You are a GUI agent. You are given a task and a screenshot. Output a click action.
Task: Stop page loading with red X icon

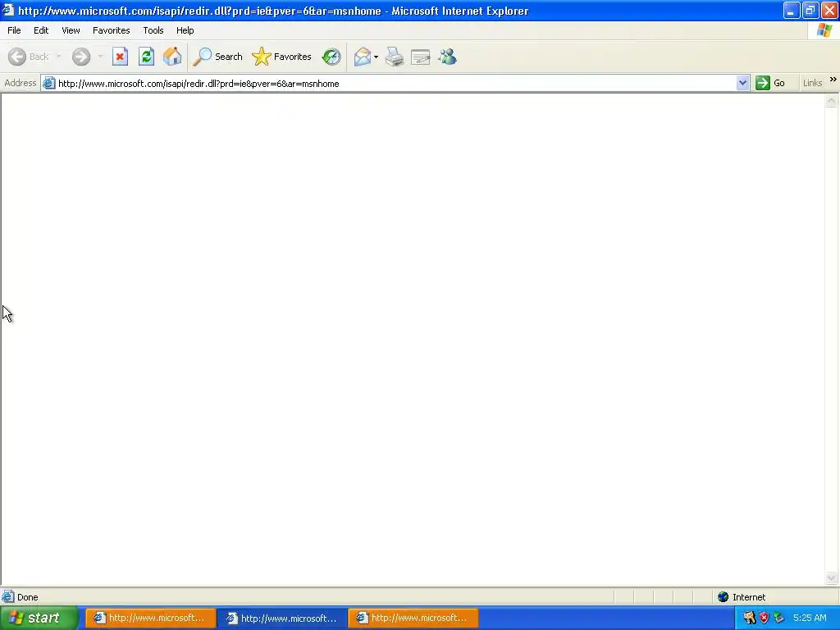click(x=120, y=57)
